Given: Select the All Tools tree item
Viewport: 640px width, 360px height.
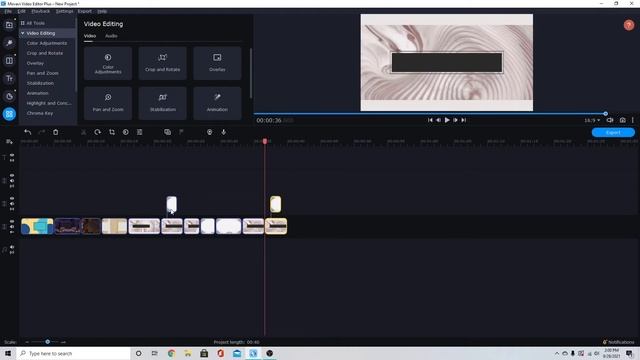Looking at the screenshot, I should pyautogui.click(x=36, y=23).
